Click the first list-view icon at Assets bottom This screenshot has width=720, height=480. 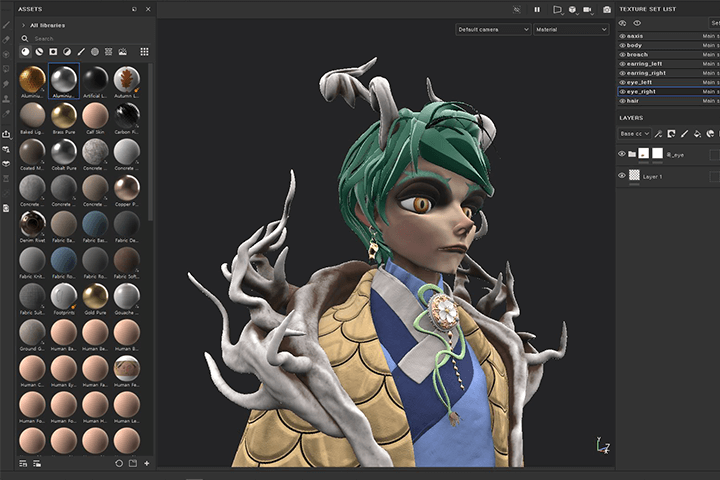(x=23, y=463)
